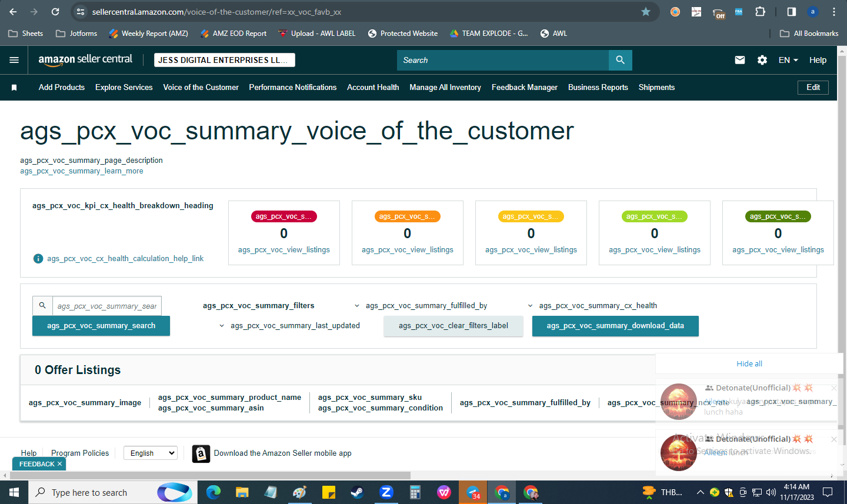Go back to the previous page
The image size is (847, 504).
click(x=14, y=12)
